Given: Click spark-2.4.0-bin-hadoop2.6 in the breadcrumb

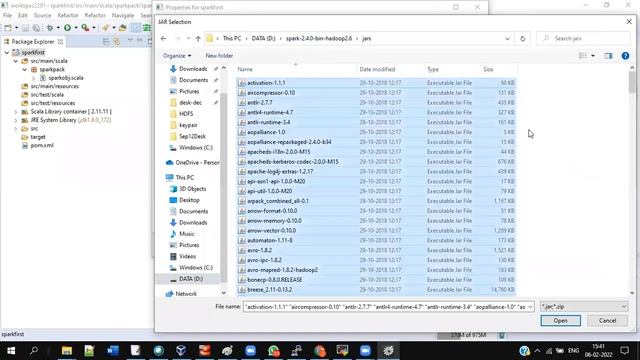Looking at the screenshot, I should tap(319, 38).
